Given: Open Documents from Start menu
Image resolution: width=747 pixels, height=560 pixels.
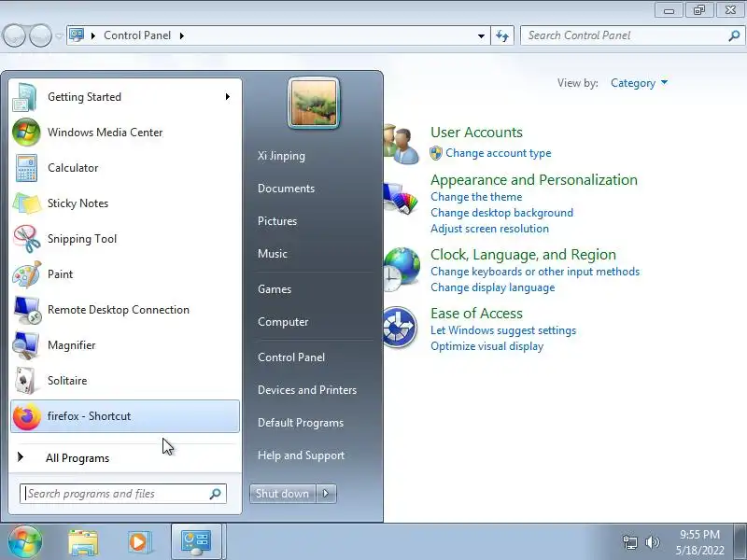Looking at the screenshot, I should click(287, 189).
